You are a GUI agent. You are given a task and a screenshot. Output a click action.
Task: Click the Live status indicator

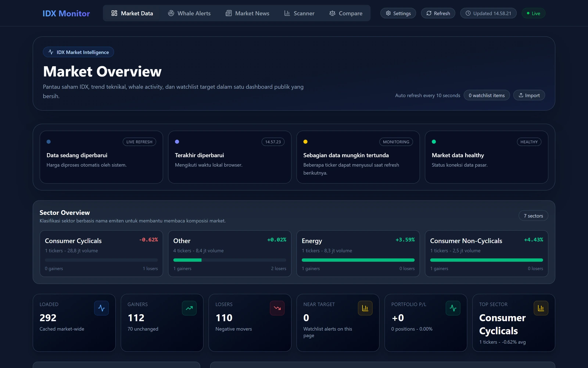pyautogui.click(x=533, y=13)
